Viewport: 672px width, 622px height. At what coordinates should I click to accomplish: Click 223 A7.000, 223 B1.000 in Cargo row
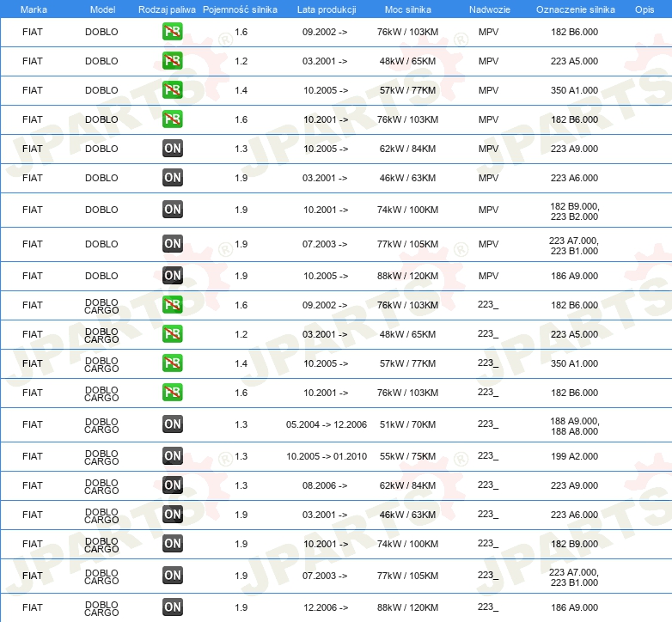tap(574, 577)
